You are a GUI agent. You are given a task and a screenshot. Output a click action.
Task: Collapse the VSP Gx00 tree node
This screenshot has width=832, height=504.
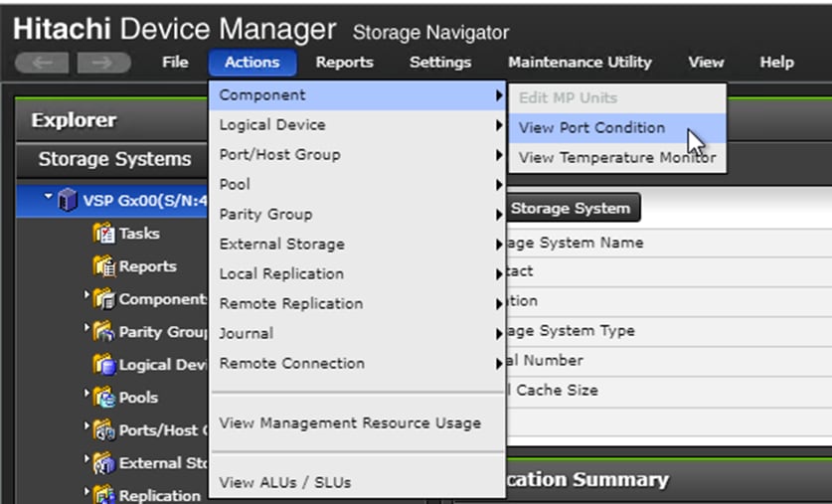[49, 196]
